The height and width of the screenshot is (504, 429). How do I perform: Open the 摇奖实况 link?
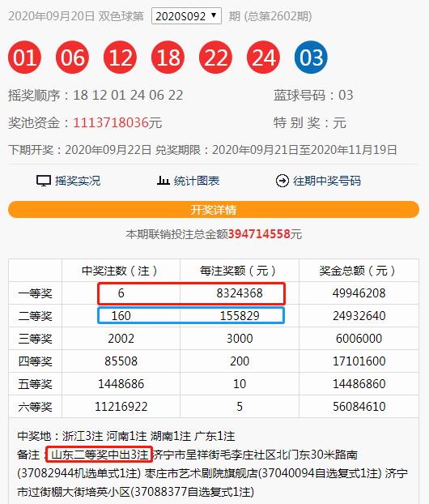coord(78,181)
